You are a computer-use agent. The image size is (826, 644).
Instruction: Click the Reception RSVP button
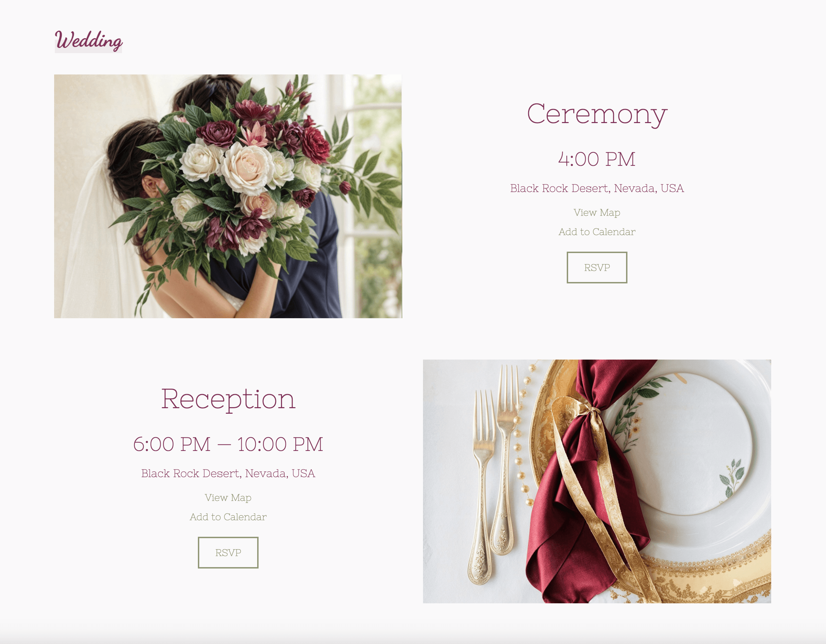coord(228,553)
